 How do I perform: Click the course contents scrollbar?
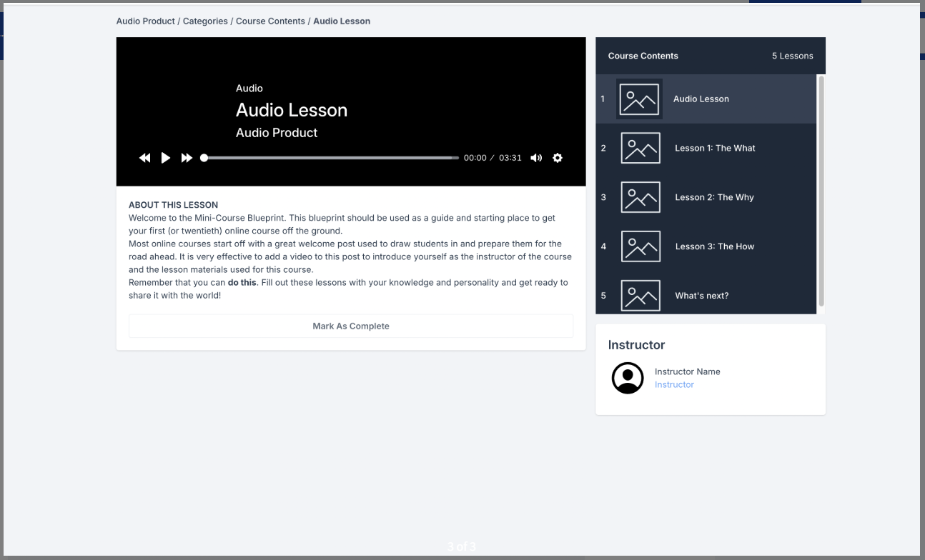[821, 191]
